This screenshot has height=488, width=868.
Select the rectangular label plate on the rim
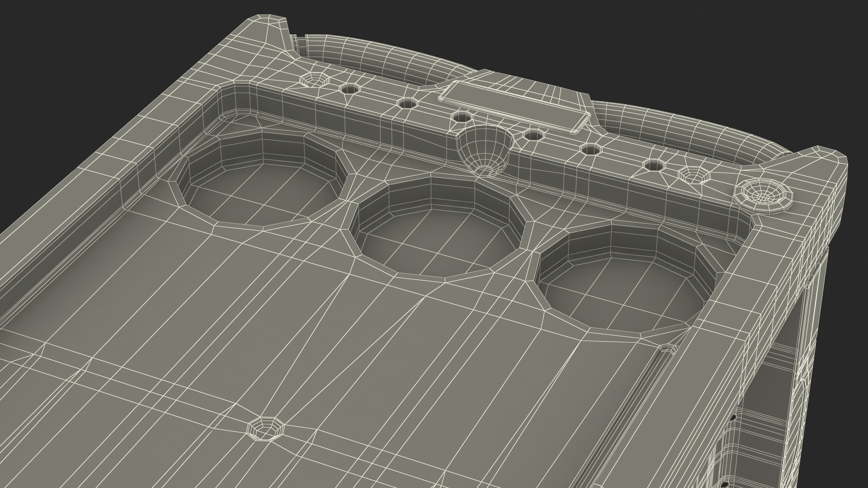pyautogui.click(x=514, y=108)
